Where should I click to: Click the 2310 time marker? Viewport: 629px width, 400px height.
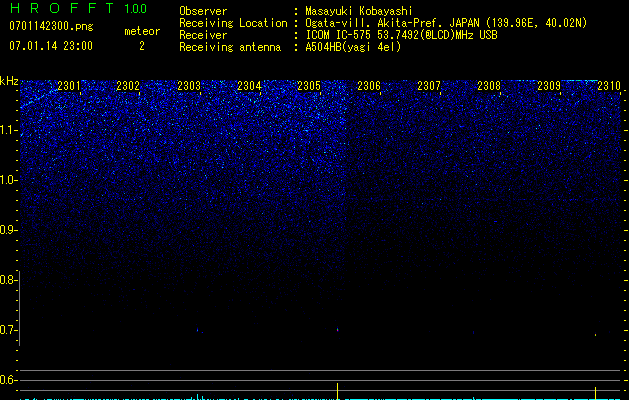[609, 86]
